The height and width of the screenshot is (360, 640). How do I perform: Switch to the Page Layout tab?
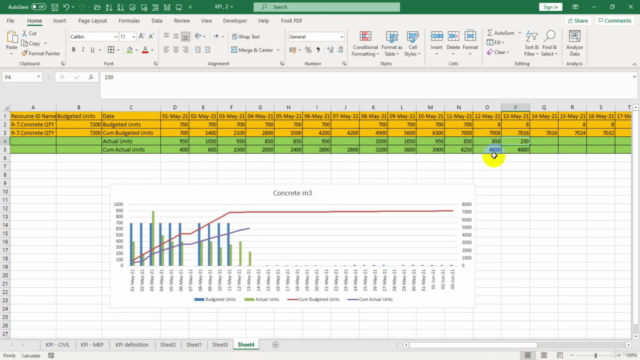coord(92,20)
